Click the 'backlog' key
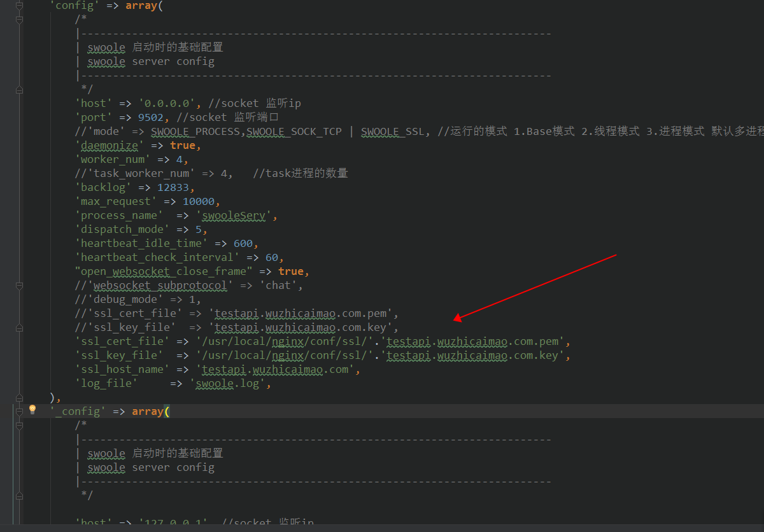The image size is (764, 532). tap(103, 187)
